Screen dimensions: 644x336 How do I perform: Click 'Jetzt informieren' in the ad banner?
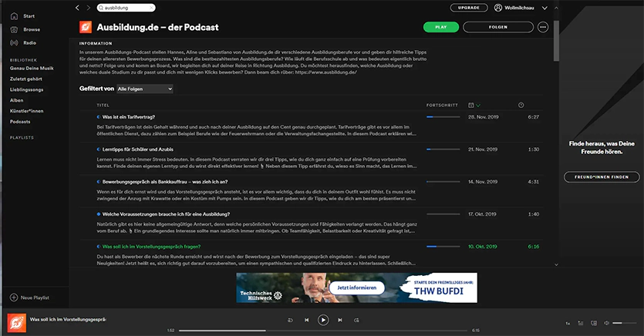coord(356,287)
